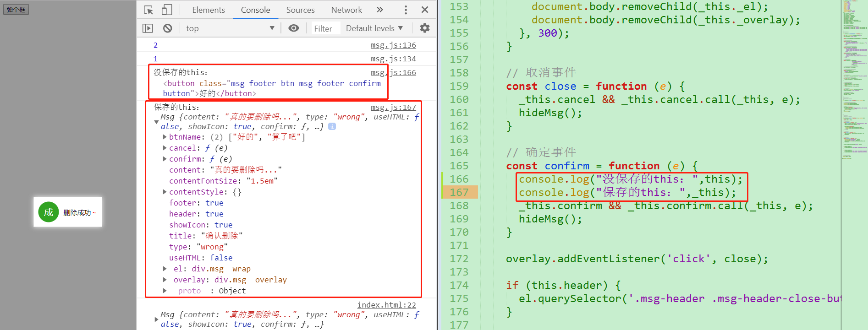This screenshot has height=330, width=868.
Task: Click the header: true property
Action: [196, 214]
